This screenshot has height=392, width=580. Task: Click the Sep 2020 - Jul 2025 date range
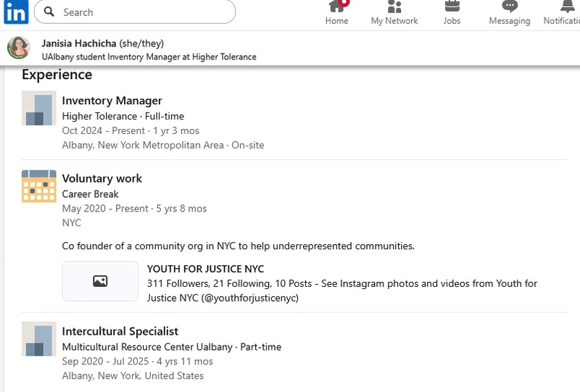pyautogui.click(x=138, y=362)
